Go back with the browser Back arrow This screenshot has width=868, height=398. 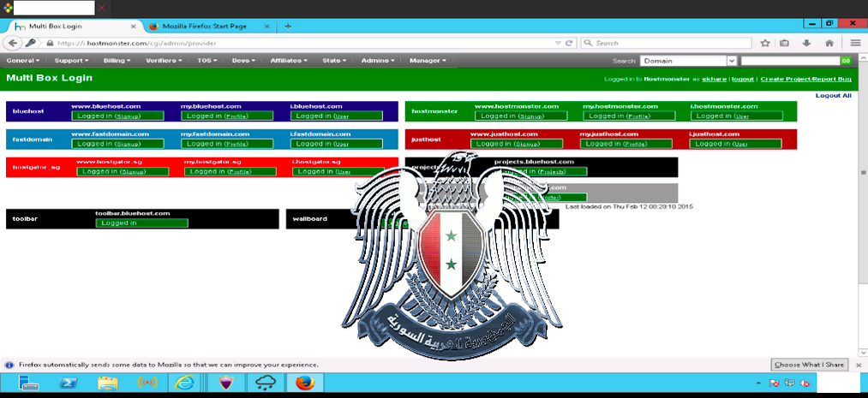(x=13, y=43)
